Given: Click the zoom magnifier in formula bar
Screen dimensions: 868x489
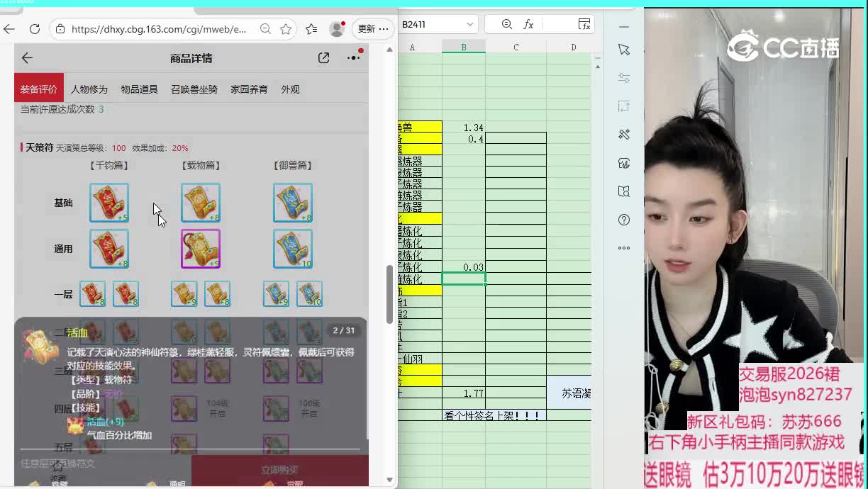Looking at the screenshot, I should [506, 24].
